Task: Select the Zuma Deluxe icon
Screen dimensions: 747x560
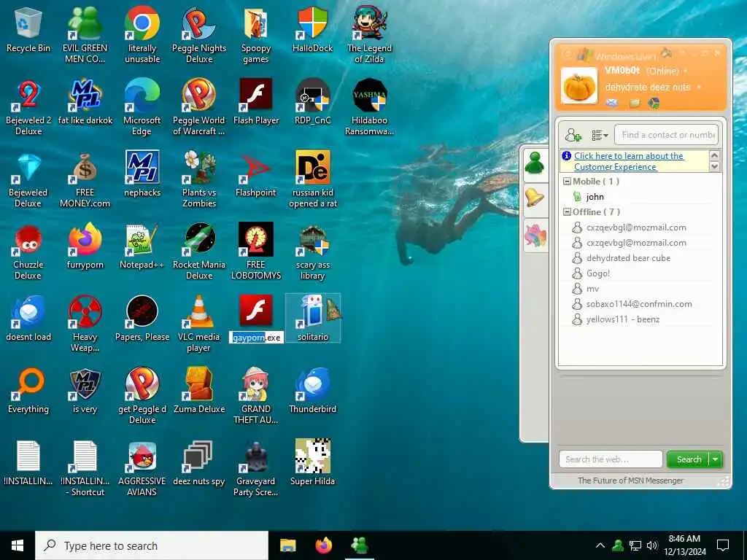Action: (199, 391)
